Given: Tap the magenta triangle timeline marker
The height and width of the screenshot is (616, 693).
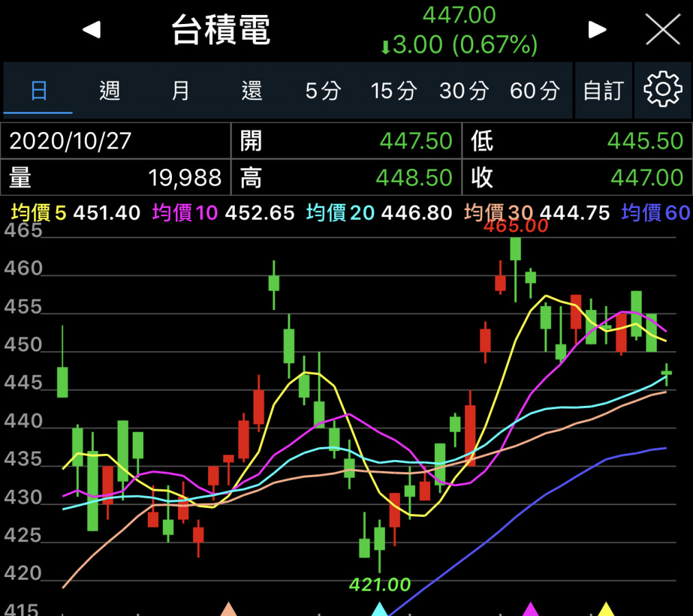Looking at the screenshot, I should 530,608.
